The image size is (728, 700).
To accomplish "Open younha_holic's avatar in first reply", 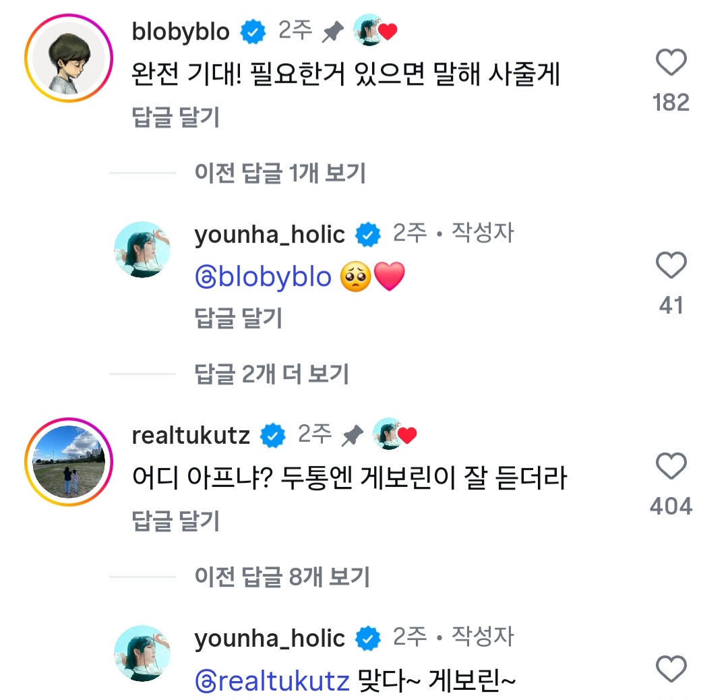I will point(142,250).
